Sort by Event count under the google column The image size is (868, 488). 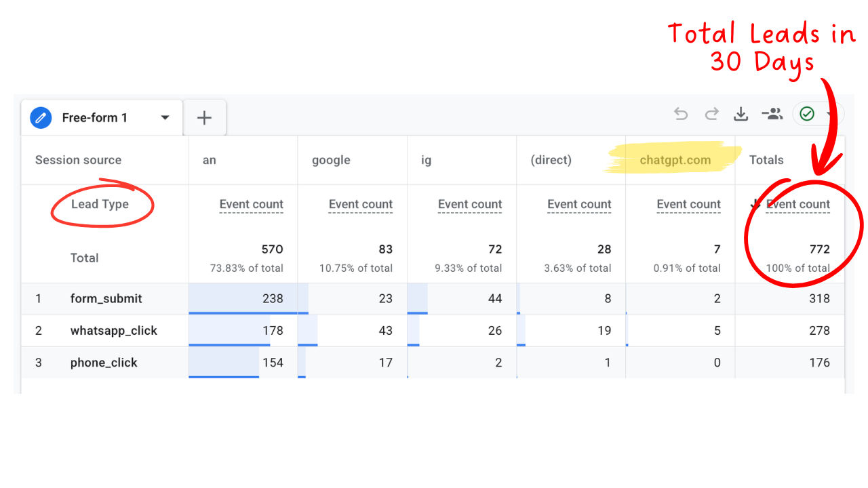click(x=361, y=205)
